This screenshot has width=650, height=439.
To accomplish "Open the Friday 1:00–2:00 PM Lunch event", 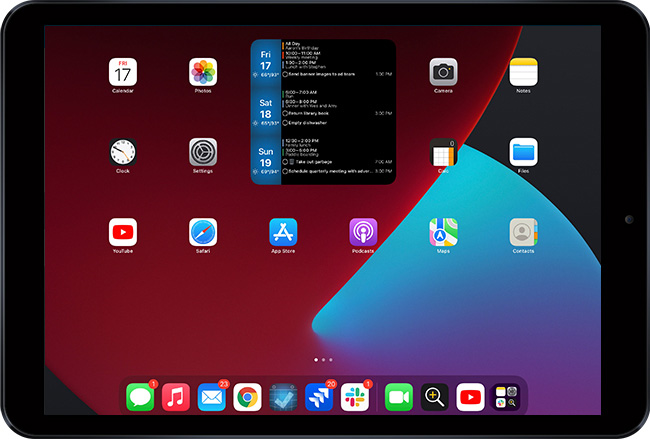I will (304, 65).
